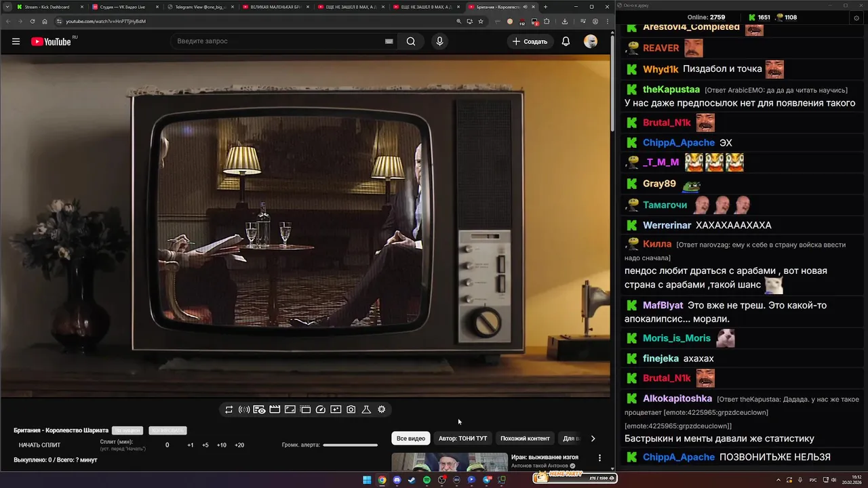Select the Похожий контент chip
The width and height of the screenshot is (868, 488).
[525, 439]
